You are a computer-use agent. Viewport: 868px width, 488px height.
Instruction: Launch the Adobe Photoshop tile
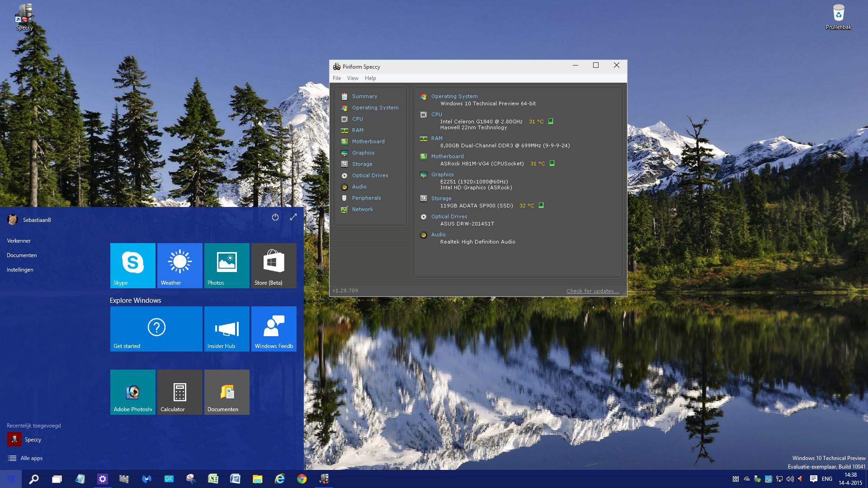pyautogui.click(x=133, y=392)
